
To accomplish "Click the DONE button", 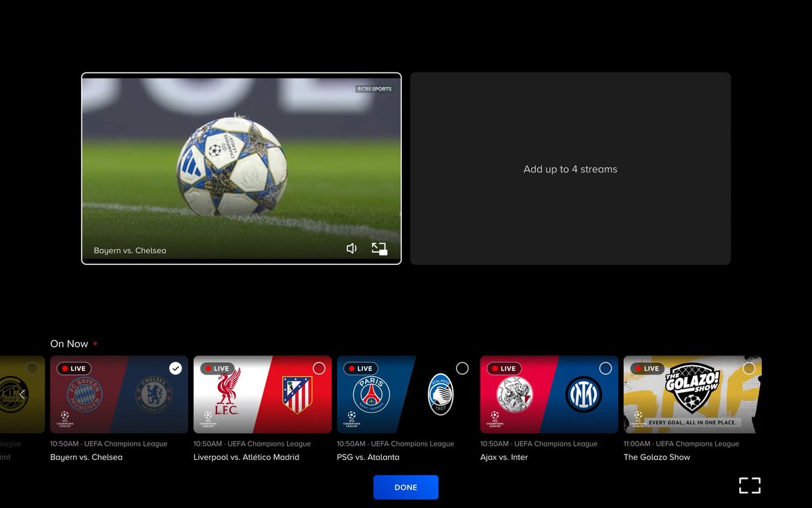I will pyautogui.click(x=406, y=488).
